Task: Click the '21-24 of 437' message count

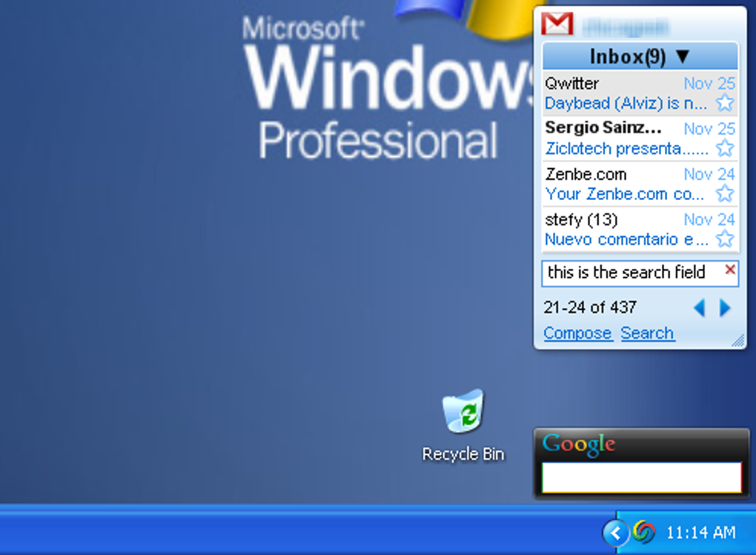Action: coord(590,308)
